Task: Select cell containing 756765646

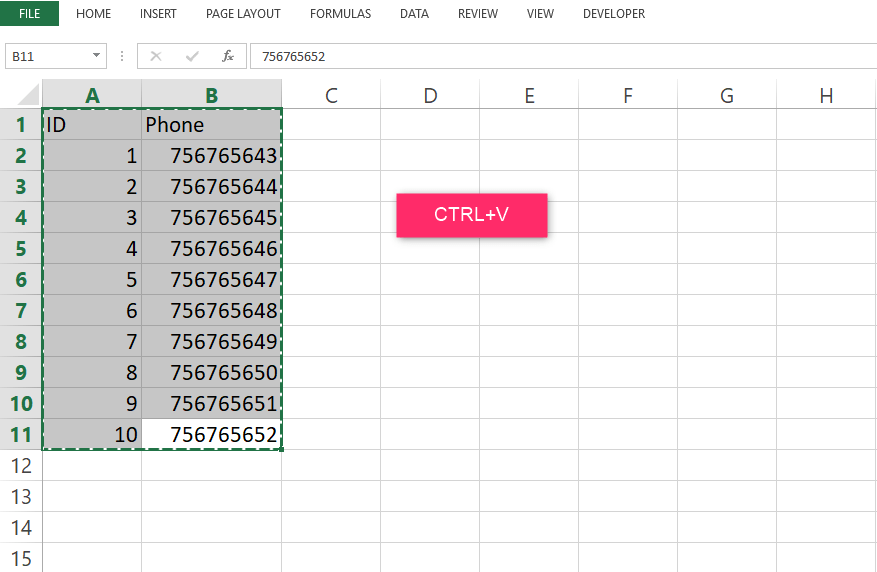Action: (x=211, y=248)
